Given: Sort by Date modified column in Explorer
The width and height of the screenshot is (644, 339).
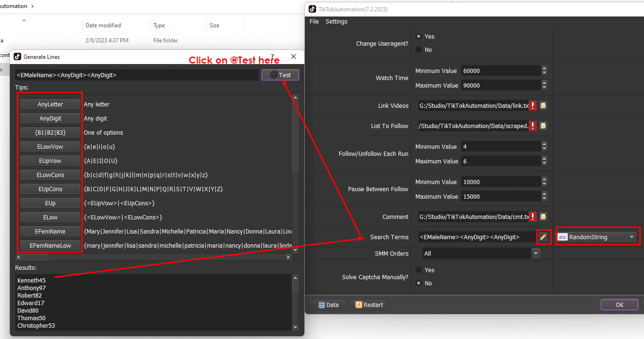Looking at the screenshot, I should pos(103,25).
